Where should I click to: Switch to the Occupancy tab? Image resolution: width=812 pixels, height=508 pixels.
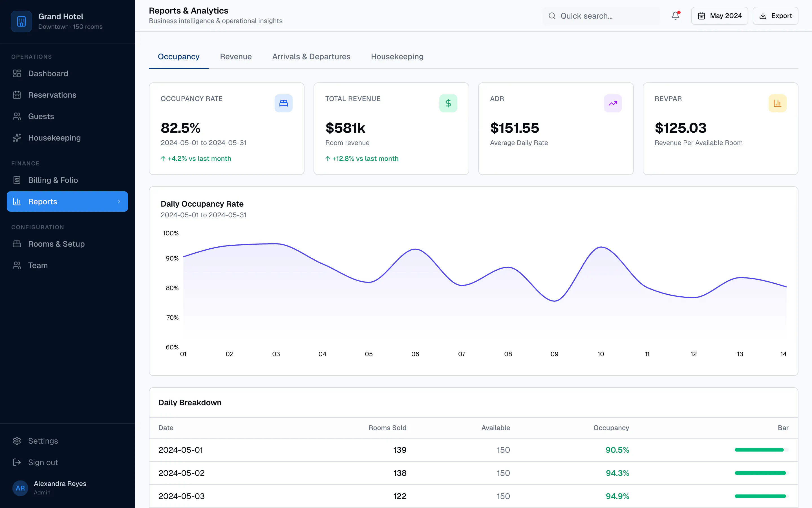coord(178,56)
